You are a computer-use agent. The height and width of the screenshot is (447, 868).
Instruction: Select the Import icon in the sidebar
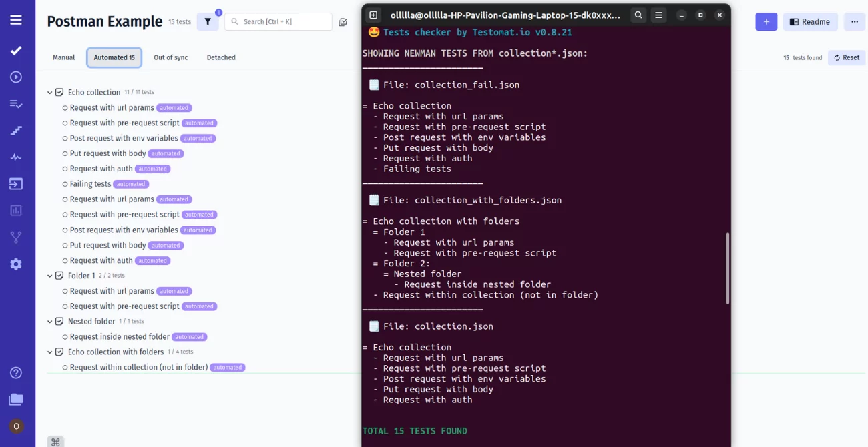coord(16,183)
